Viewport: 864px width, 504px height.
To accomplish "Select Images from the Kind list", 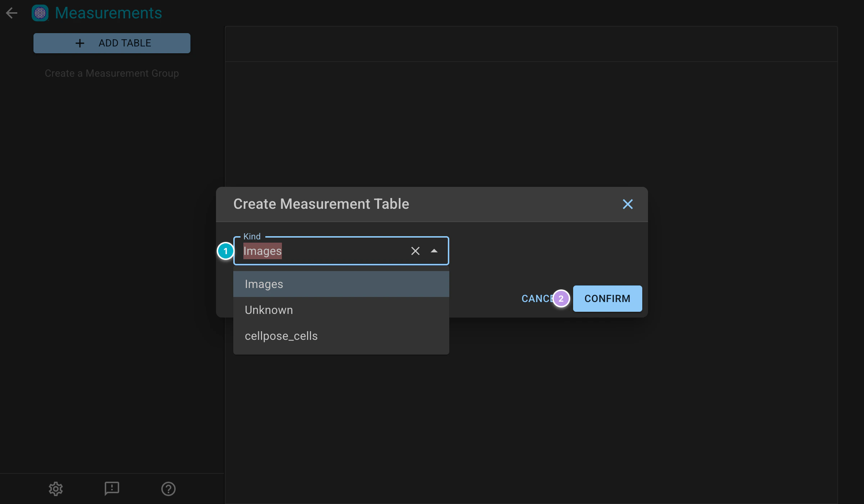I will point(341,284).
